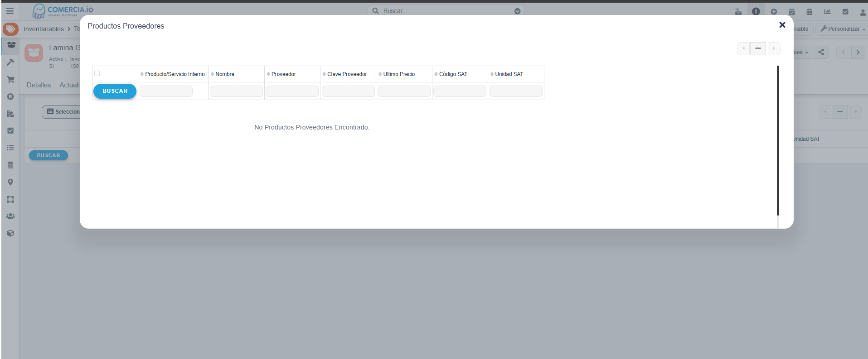
Task: Open the Personalizar dropdown
Action: coord(843,29)
